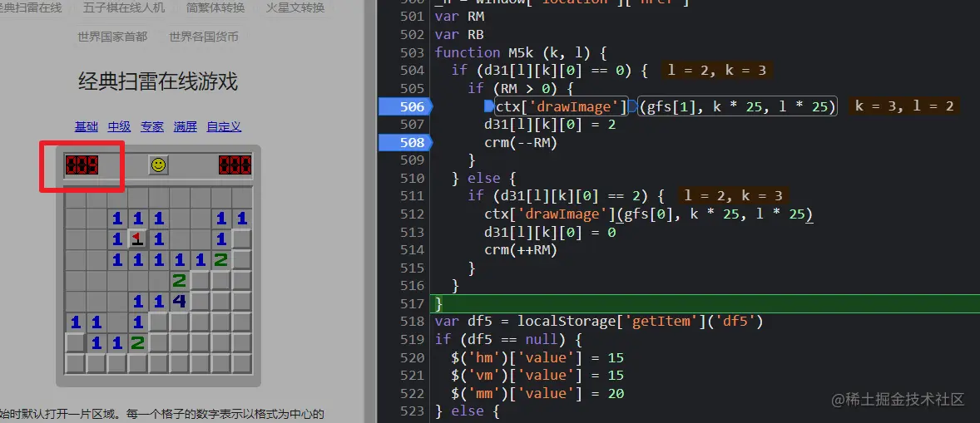The image size is (980, 423).
Task: Select the 专家 difficulty link
Action: [x=152, y=126]
